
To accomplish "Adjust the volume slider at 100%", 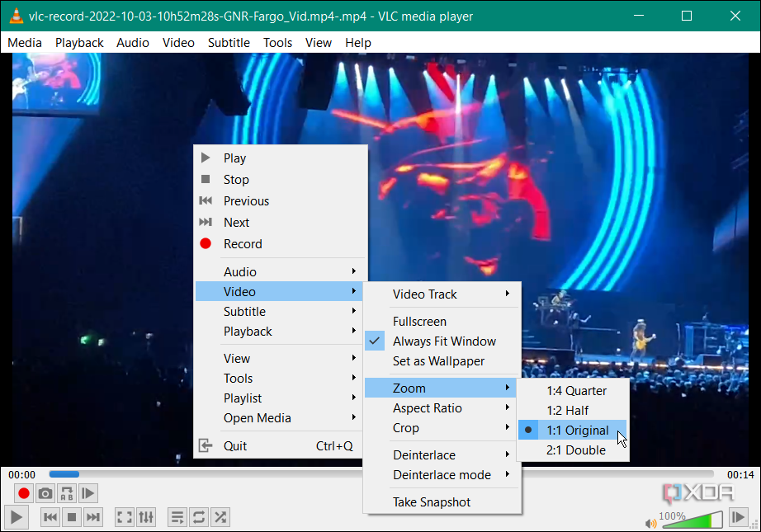I will [691, 520].
